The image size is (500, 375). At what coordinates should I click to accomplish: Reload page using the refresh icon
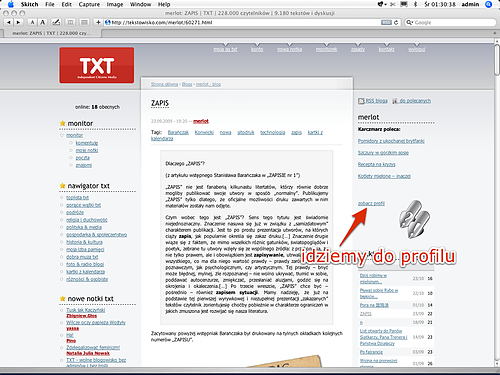(396, 22)
